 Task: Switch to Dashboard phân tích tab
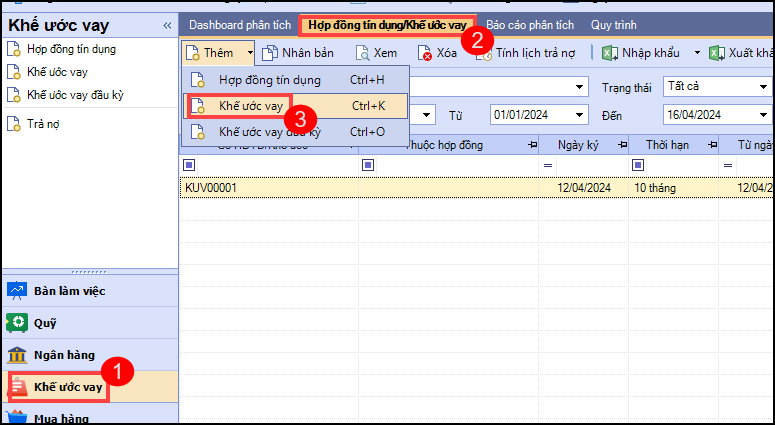(238, 24)
